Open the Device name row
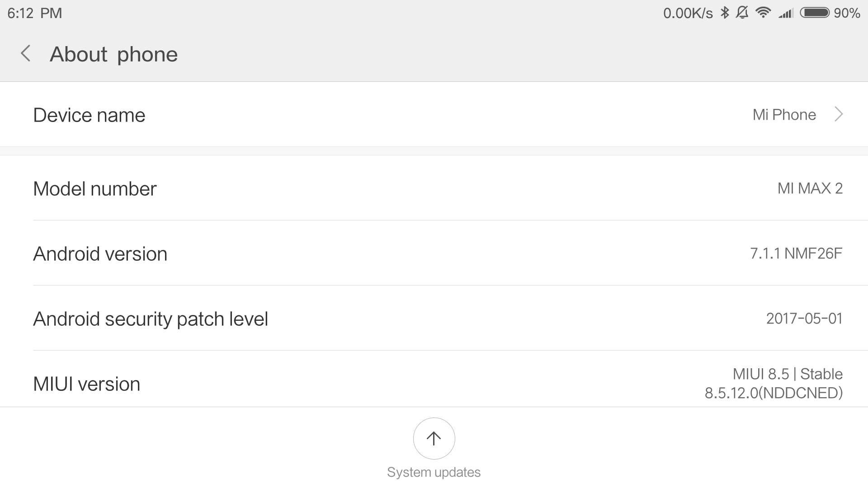868x488 pixels. [434, 115]
